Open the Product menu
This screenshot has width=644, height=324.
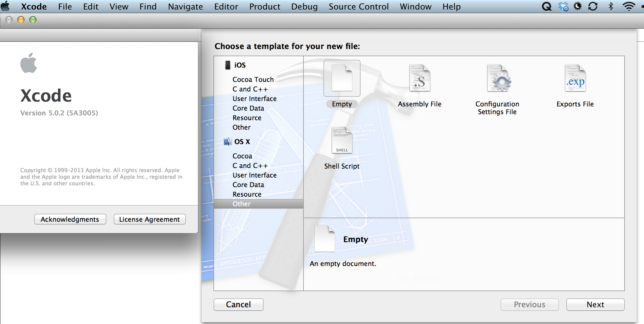point(265,7)
